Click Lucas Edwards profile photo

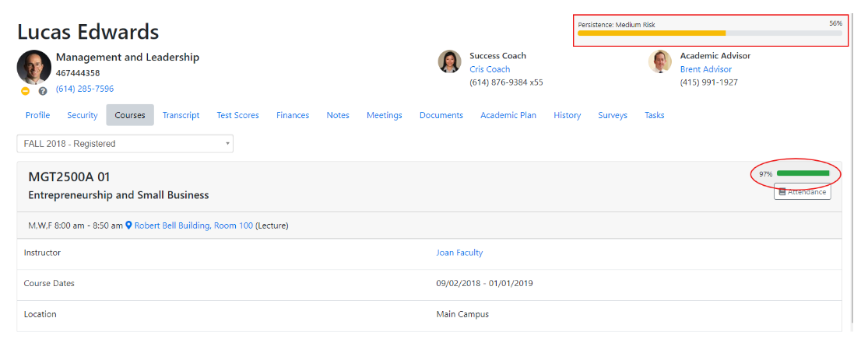[33, 67]
